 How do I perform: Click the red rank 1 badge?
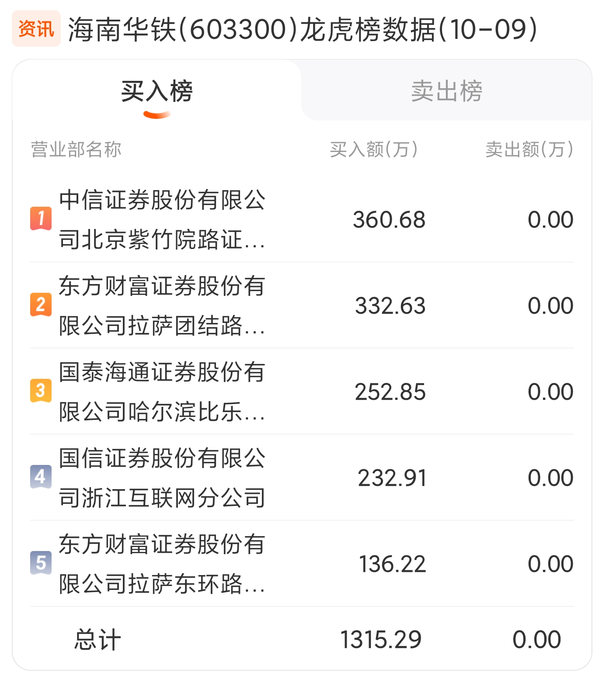tap(41, 218)
